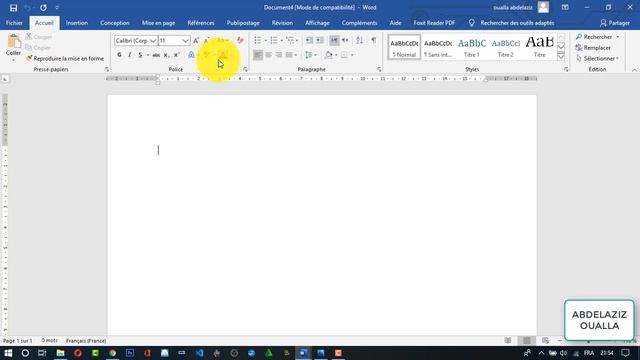Image resolution: width=640 pixels, height=360 pixels.
Task: Switch to the Insertion tab
Action: coord(77,23)
